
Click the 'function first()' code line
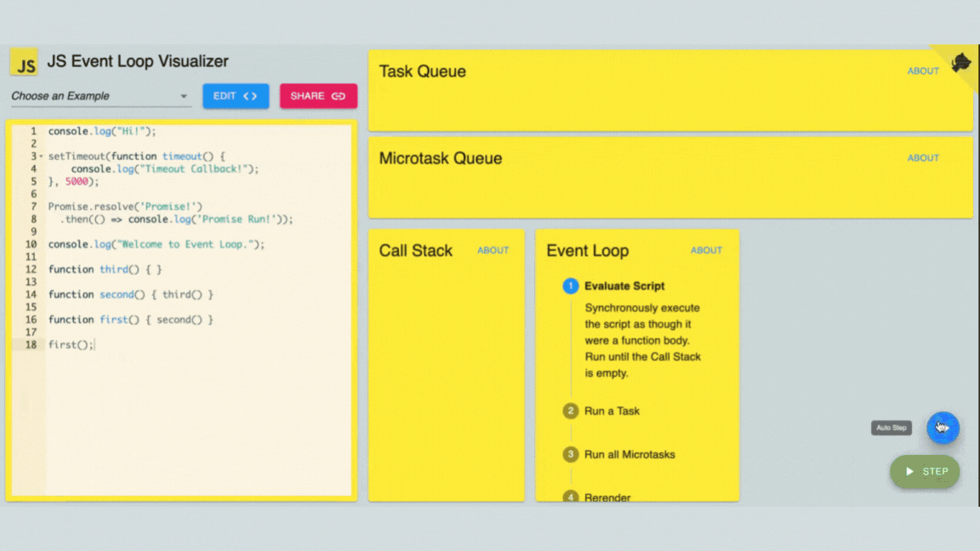click(x=131, y=320)
